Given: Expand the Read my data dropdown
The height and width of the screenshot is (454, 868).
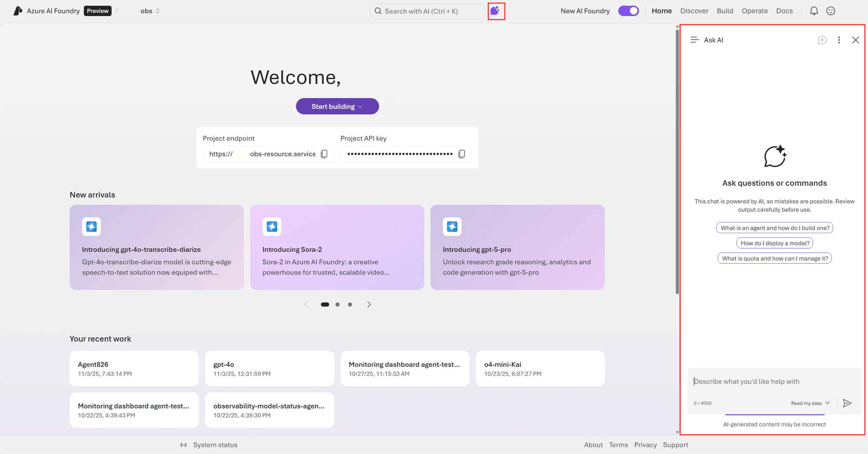Looking at the screenshot, I should click(810, 403).
